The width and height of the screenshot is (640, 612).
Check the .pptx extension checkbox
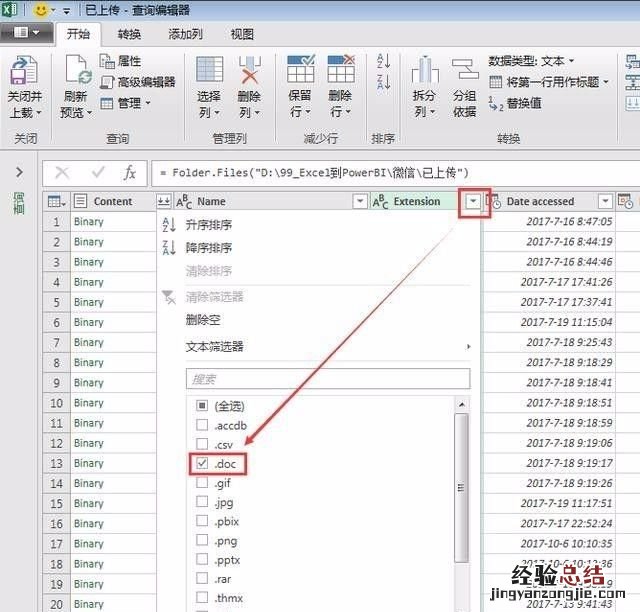pos(202,559)
